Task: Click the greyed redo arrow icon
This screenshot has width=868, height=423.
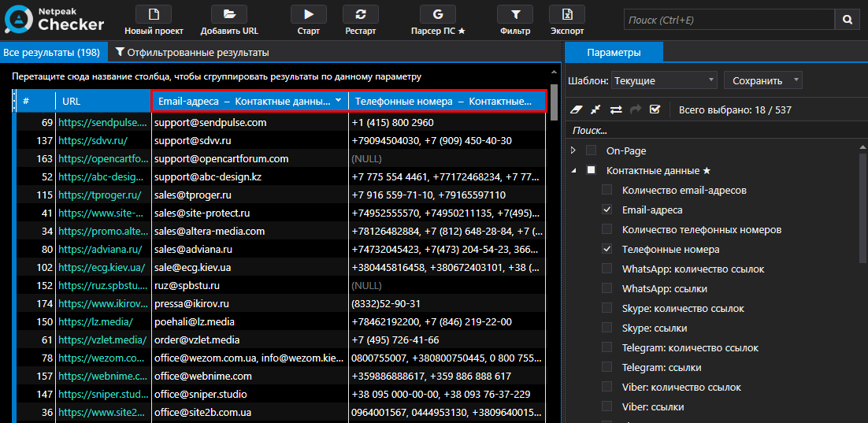Action: tap(636, 109)
